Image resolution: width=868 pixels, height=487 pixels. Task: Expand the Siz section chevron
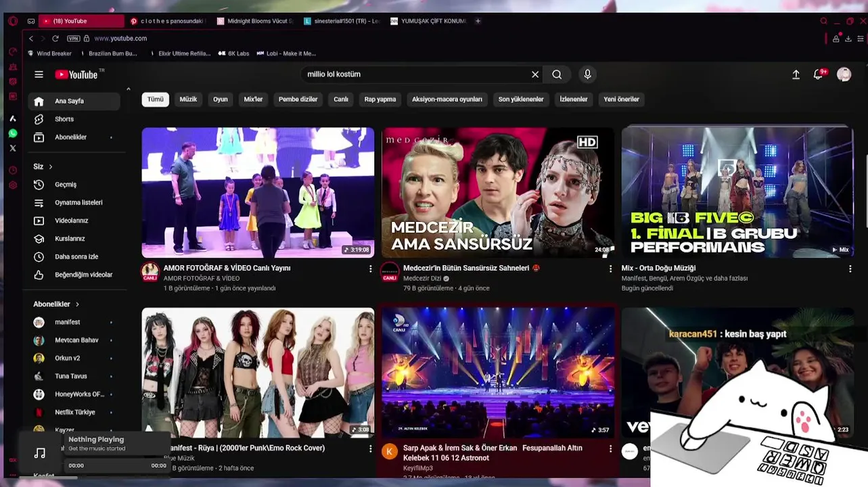[x=50, y=166]
